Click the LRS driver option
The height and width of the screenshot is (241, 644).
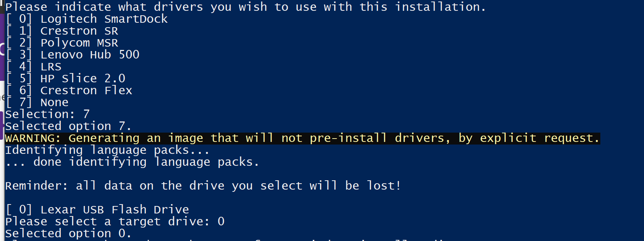click(51, 67)
